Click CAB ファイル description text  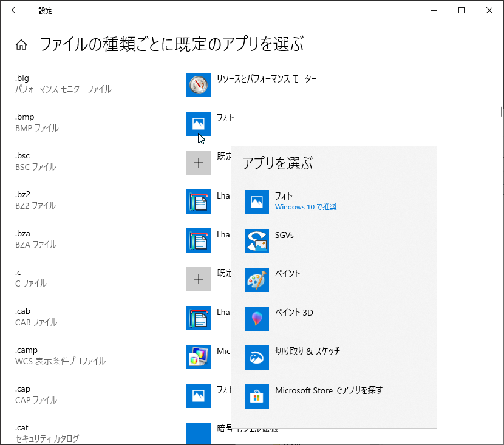[36, 322]
